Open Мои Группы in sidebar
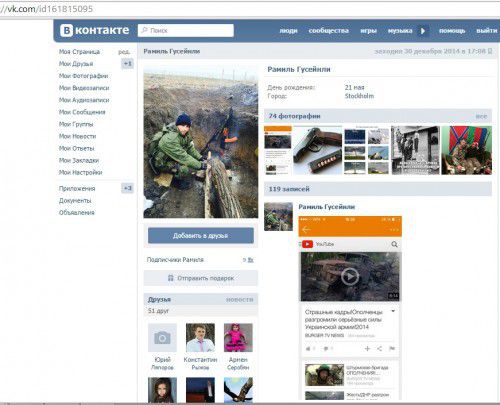The image size is (500, 405). tap(76, 124)
